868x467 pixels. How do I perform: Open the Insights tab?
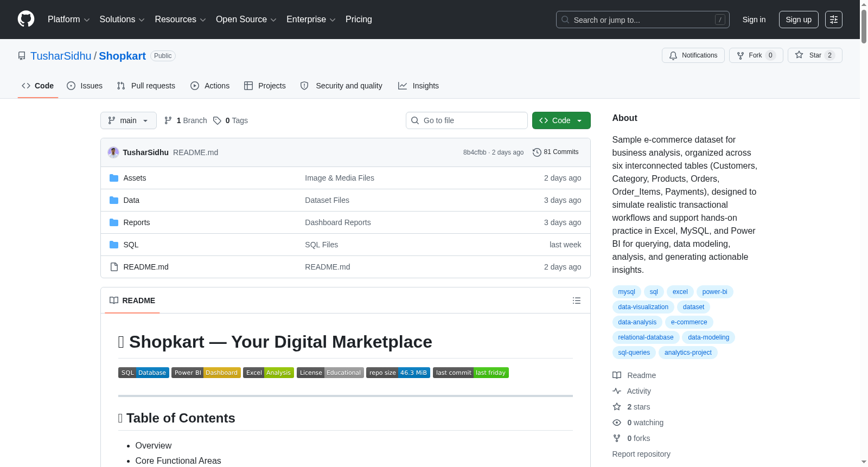coord(418,86)
